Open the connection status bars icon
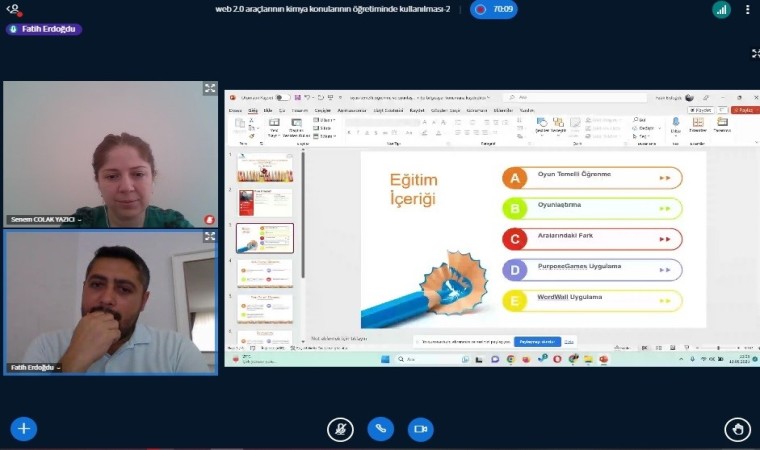 [720, 10]
